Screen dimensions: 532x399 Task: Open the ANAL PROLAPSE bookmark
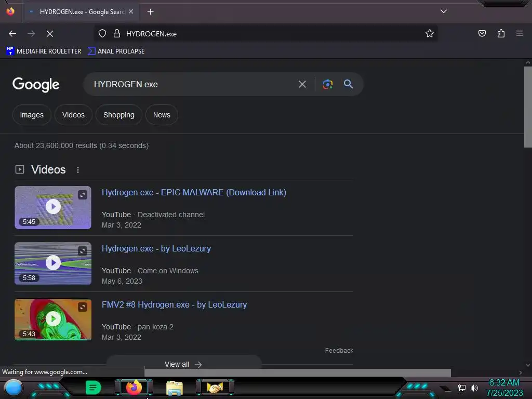[x=116, y=51]
